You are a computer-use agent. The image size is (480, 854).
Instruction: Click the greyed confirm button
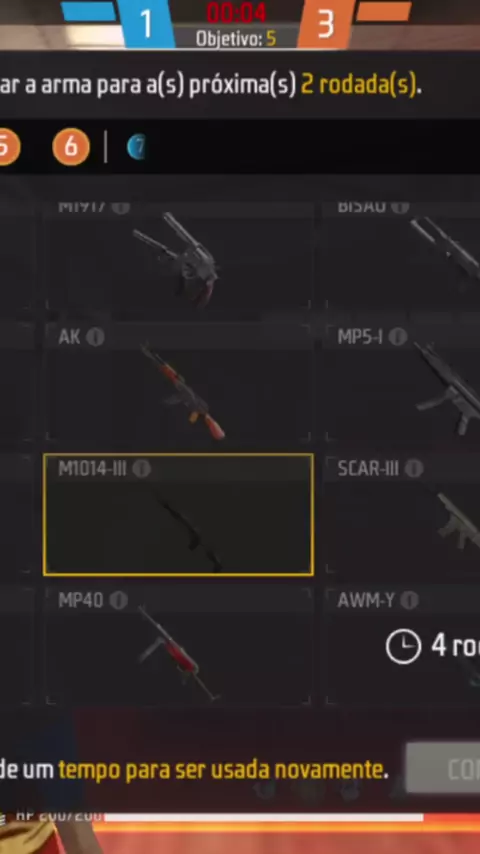(x=443, y=767)
